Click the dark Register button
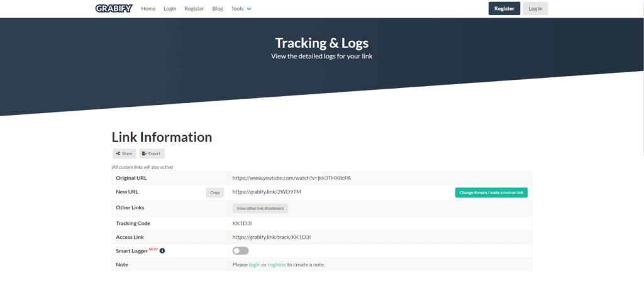This screenshot has height=284, width=644. coord(504,9)
